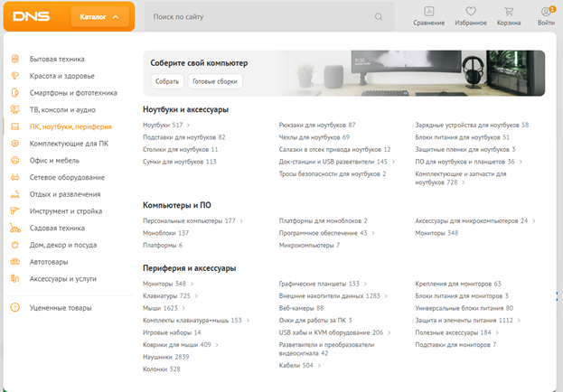Open the Сравнение comparison icon
The image size is (563, 392).
pyautogui.click(x=428, y=12)
